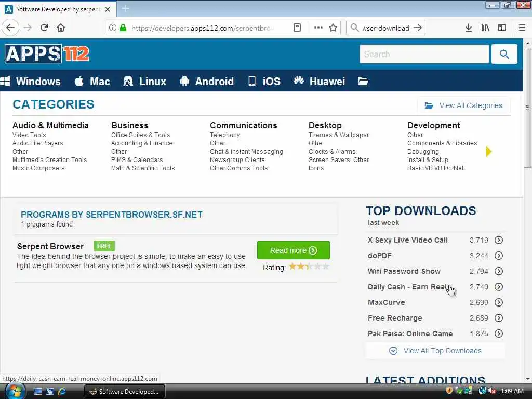Open the Audio & Multimedia category
This screenshot has width=532, height=399.
[50, 125]
